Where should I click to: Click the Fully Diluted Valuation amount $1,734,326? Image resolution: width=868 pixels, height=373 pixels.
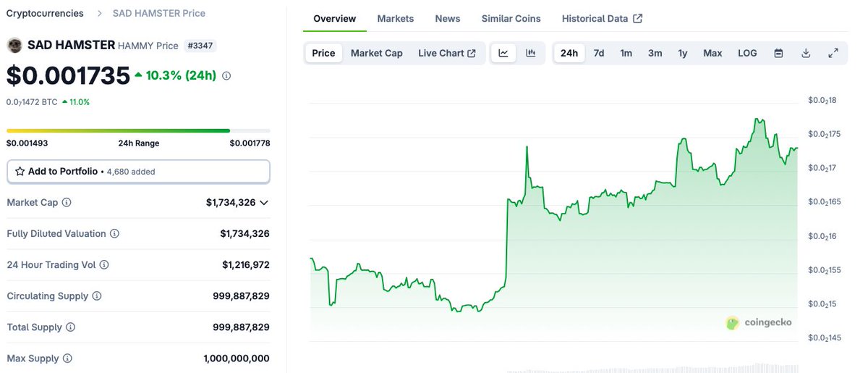(x=244, y=234)
